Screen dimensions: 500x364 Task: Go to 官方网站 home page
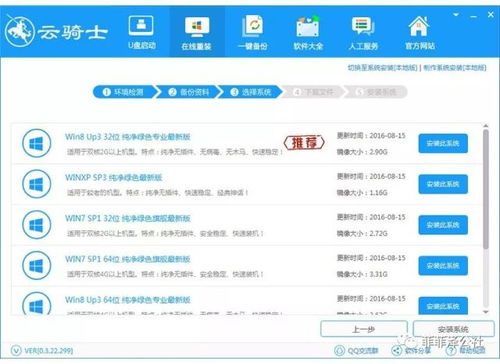tap(419, 33)
